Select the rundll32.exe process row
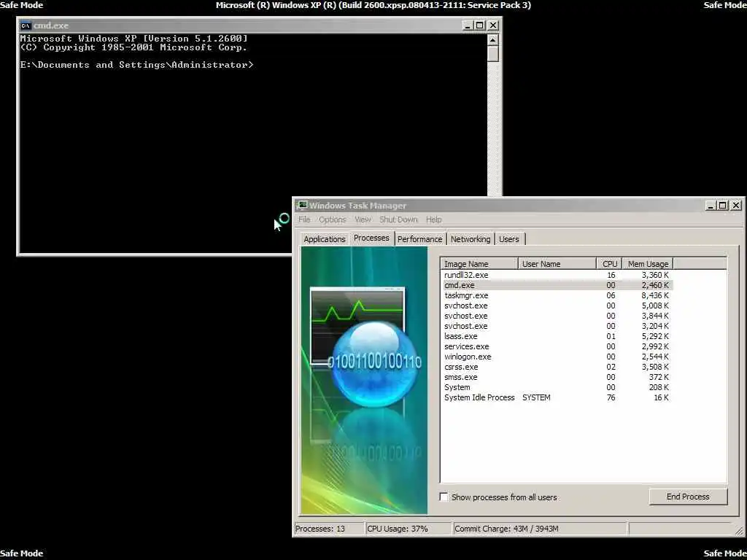This screenshot has width=747, height=560. click(557, 275)
